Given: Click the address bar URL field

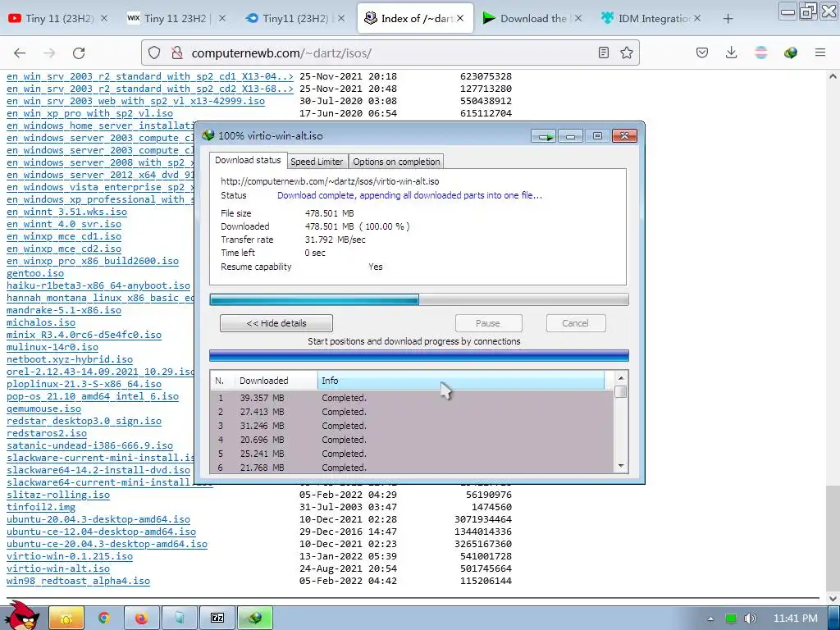Looking at the screenshot, I should pyautogui.click(x=391, y=53).
